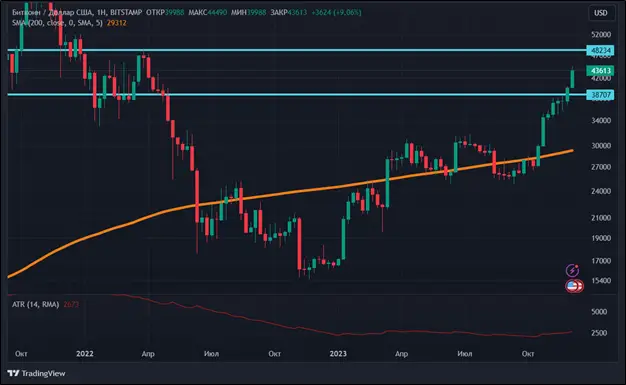Click the 19000 price axis label
The height and width of the screenshot is (385, 626).
(601, 238)
